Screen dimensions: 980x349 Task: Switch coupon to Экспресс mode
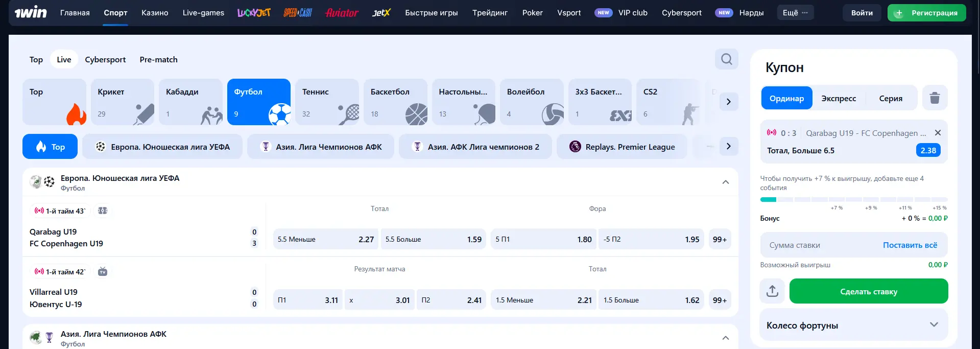pyautogui.click(x=839, y=98)
